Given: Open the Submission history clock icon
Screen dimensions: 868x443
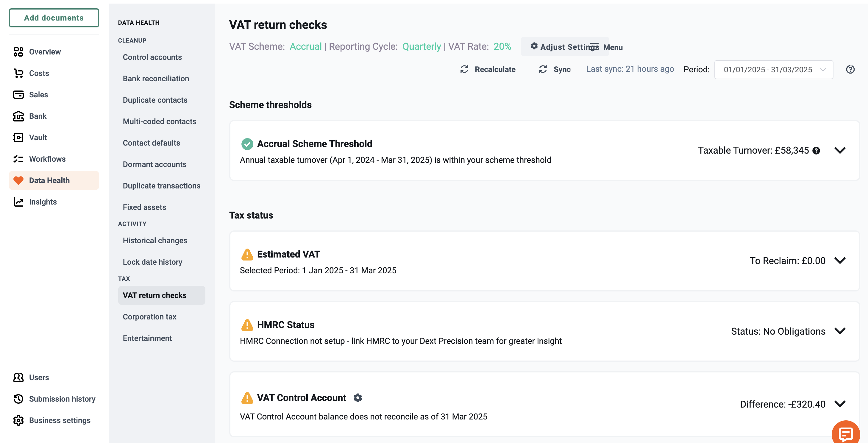Looking at the screenshot, I should tap(18, 399).
